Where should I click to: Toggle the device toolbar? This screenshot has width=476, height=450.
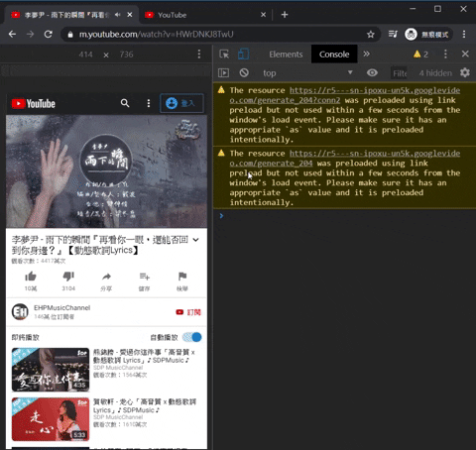244,54
